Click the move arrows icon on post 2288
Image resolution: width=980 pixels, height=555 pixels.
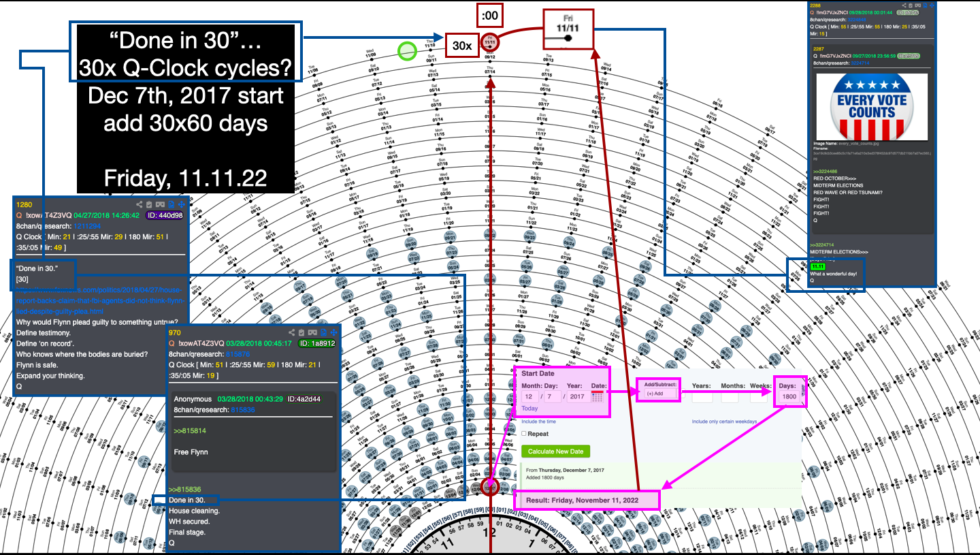point(932,5)
